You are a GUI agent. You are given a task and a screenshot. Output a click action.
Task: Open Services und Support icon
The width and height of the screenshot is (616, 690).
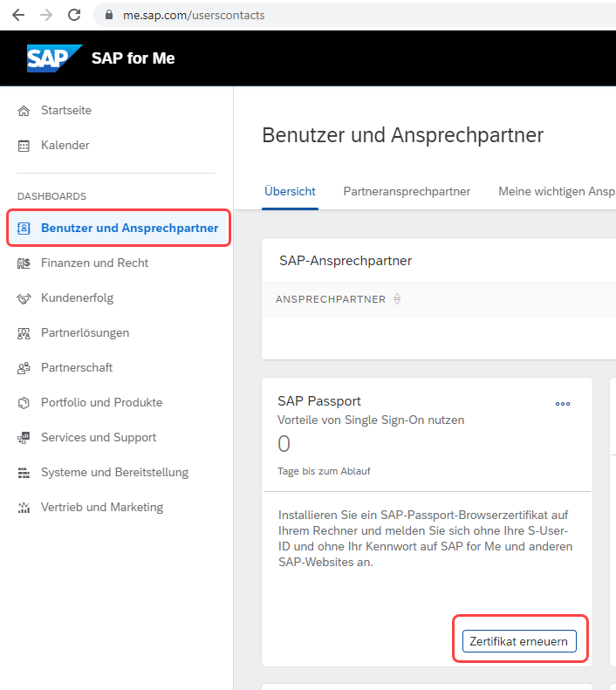[24, 437]
